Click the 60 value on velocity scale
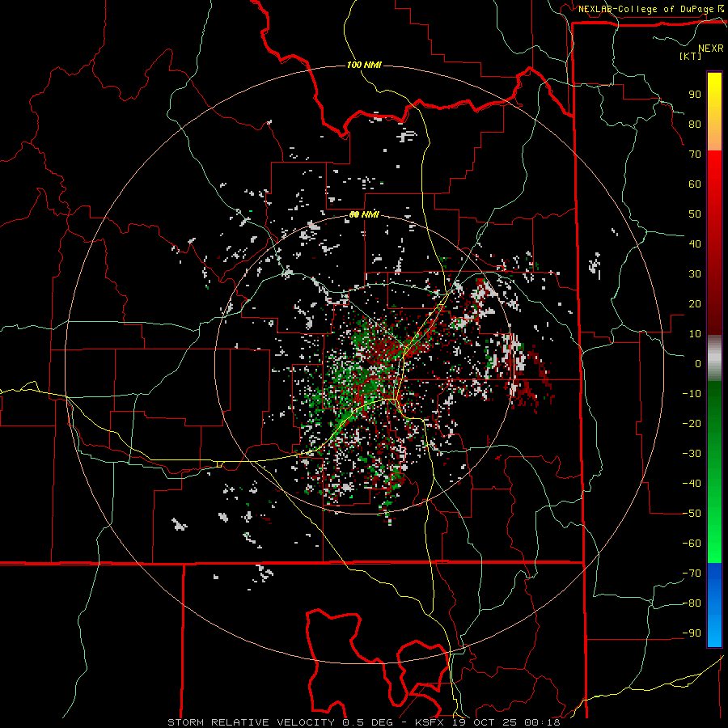This screenshot has height=728, width=728. click(695, 184)
